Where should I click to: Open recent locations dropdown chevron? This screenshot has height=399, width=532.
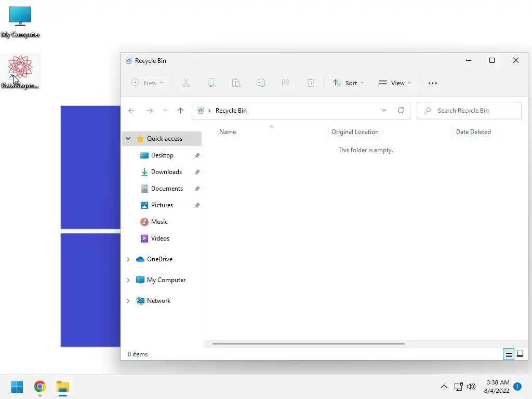click(165, 111)
